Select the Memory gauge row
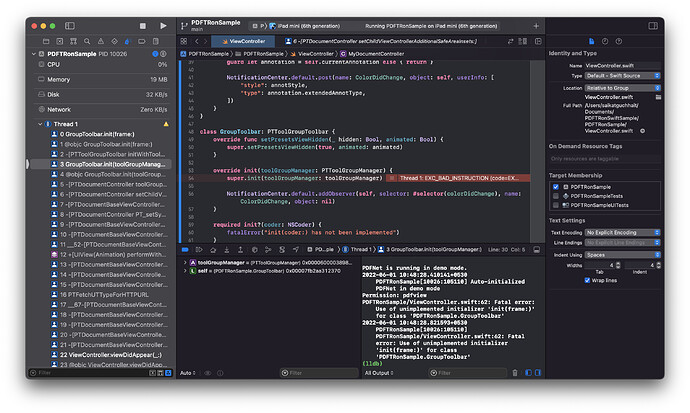The width and height of the screenshot is (690, 413). pos(102,80)
